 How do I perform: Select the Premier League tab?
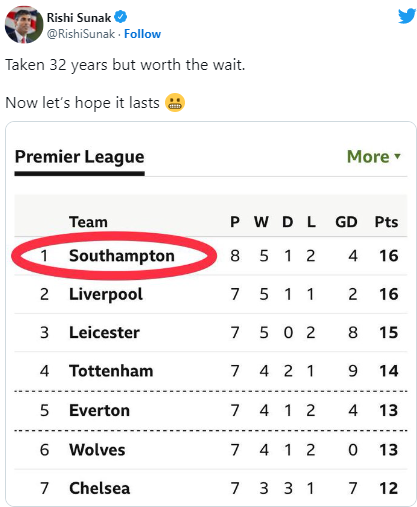[79, 157]
